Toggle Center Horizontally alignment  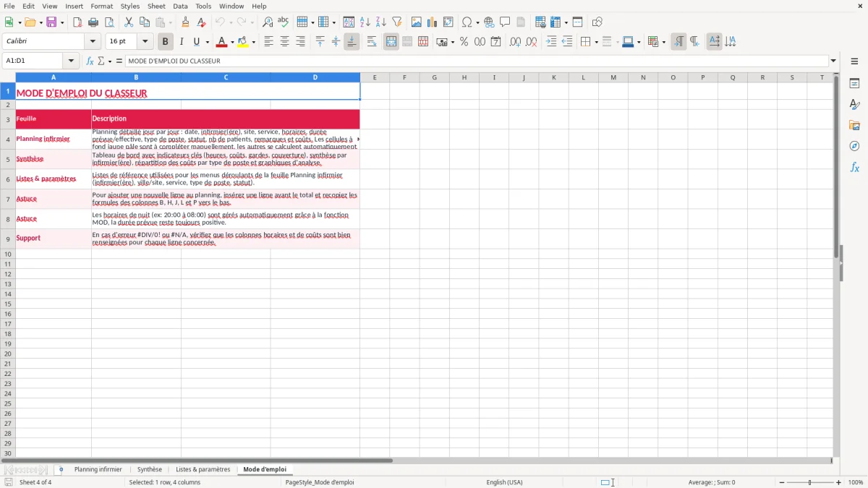[x=284, y=42]
